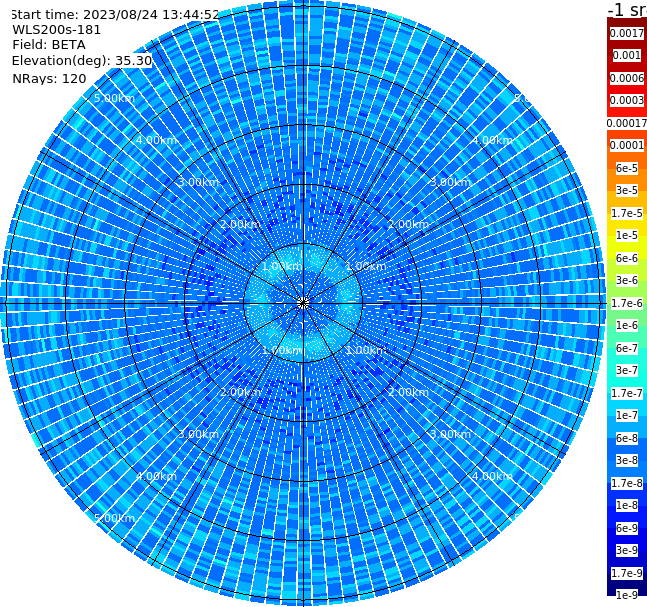
Task: Click the 1.7e-8 color bar label
Action: click(x=627, y=483)
